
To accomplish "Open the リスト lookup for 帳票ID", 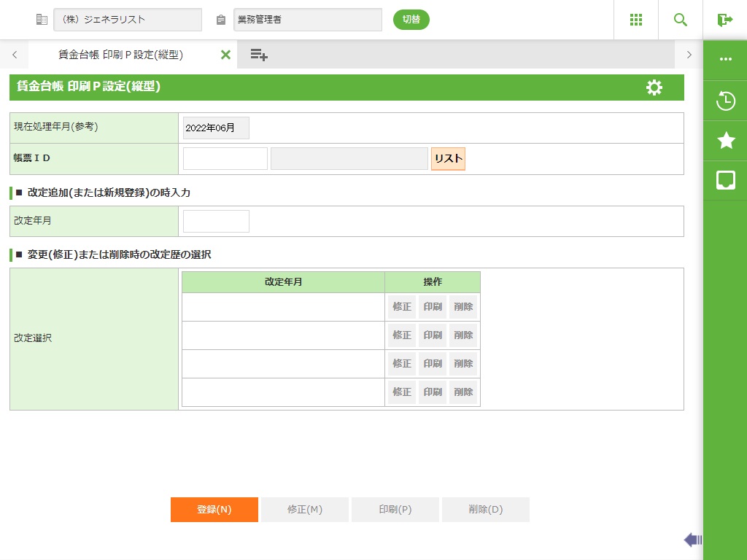I will (448, 159).
